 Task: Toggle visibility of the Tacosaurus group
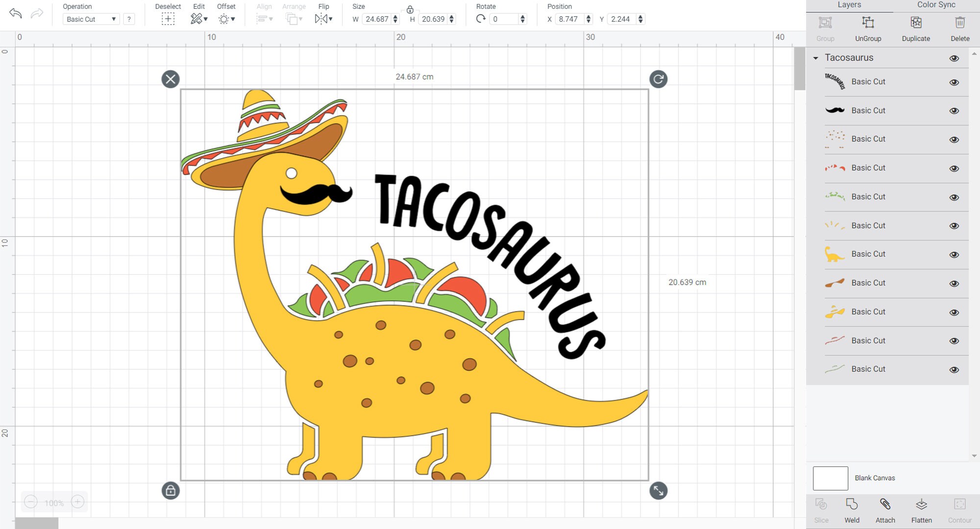[x=955, y=58]
